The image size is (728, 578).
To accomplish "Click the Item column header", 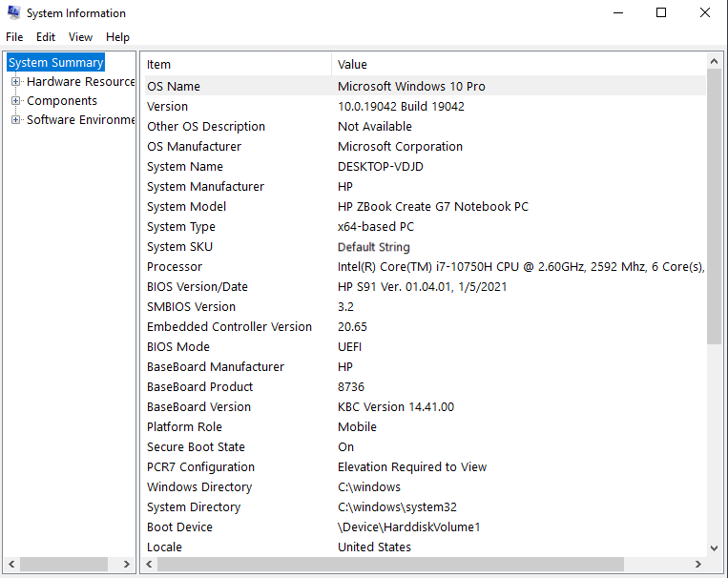I will 239,65.
